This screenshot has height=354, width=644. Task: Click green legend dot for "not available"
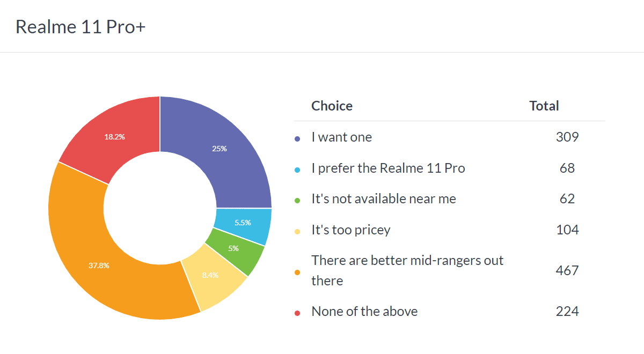pos(297,200)
